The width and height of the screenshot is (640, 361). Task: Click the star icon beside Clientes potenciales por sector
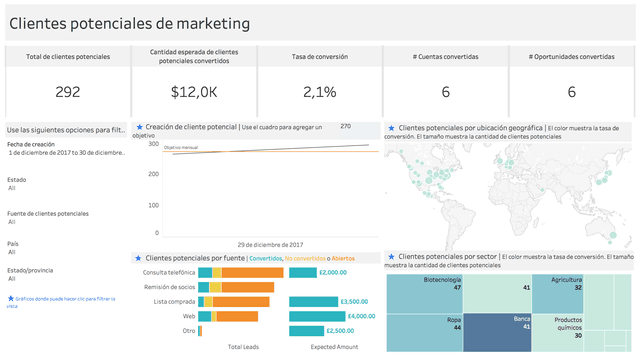click(391, 256)
